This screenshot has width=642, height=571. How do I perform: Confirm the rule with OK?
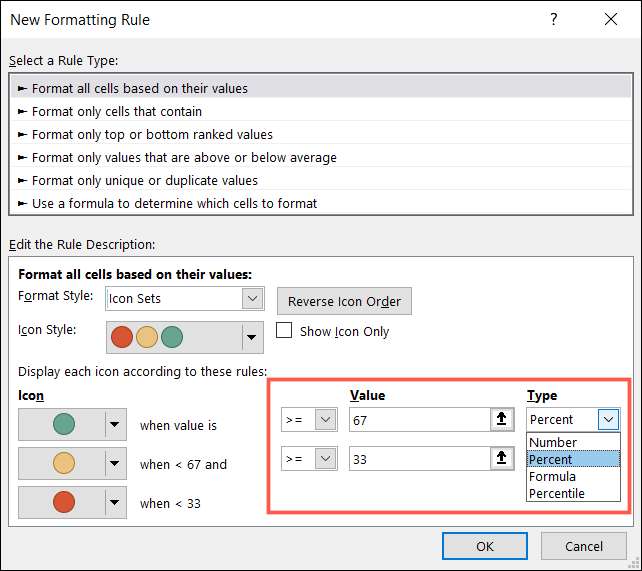tap(485, 546)
